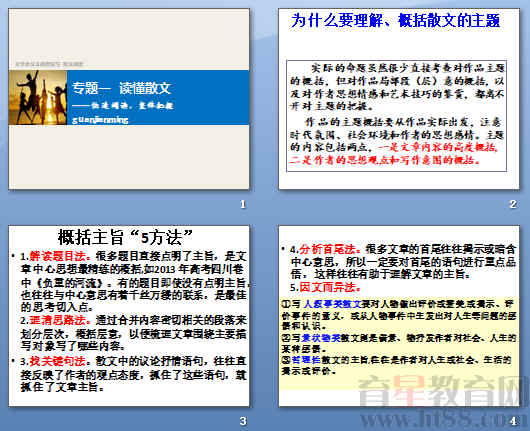Click the yellow highlighted box on slide 4
This screenshot has width=530, height=431.
pos(399,342)
